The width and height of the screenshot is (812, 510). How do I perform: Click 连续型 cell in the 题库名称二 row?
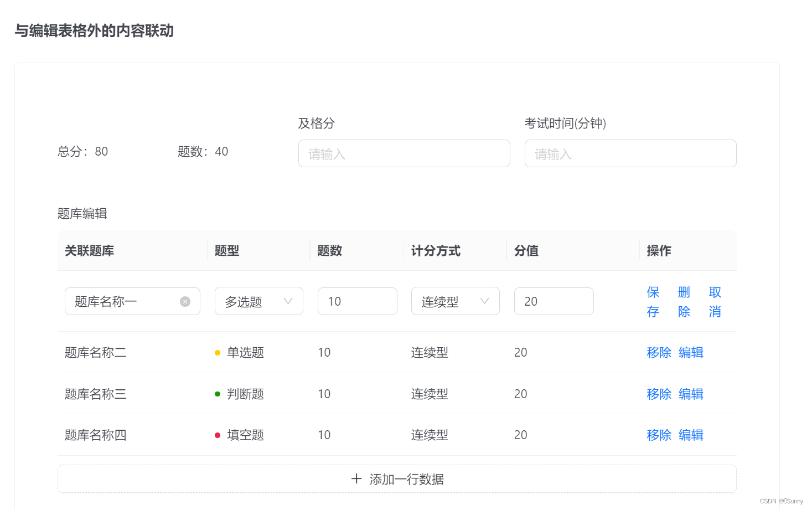click(430, 353)
